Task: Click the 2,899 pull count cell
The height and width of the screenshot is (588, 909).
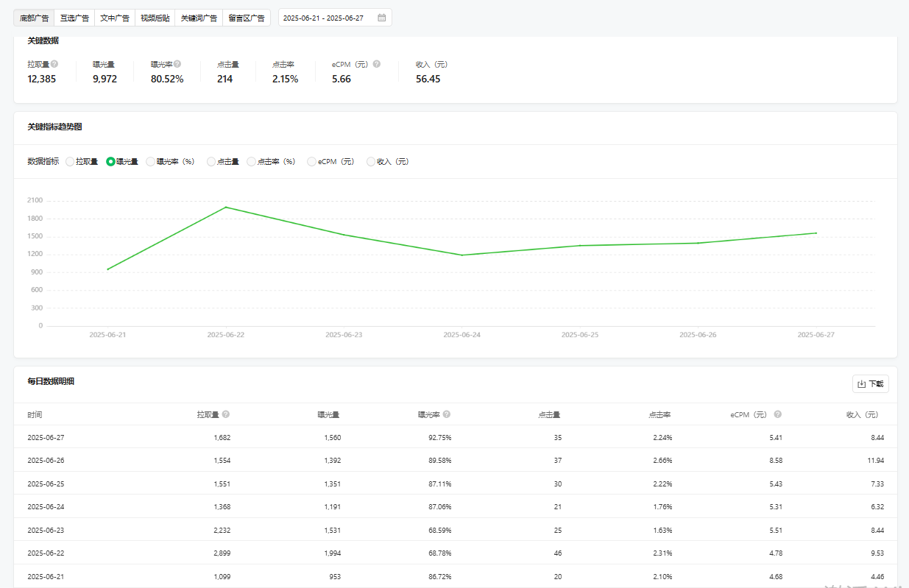Action: pos(222,553)
